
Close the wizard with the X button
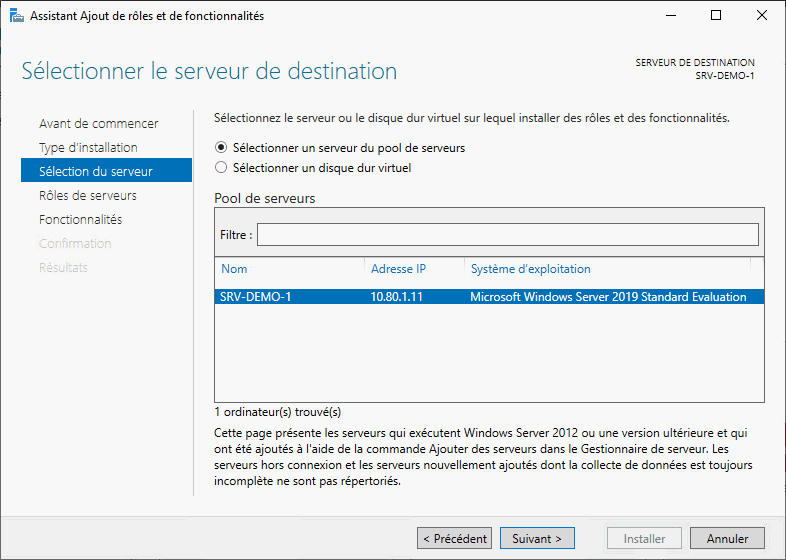point(762,16)
